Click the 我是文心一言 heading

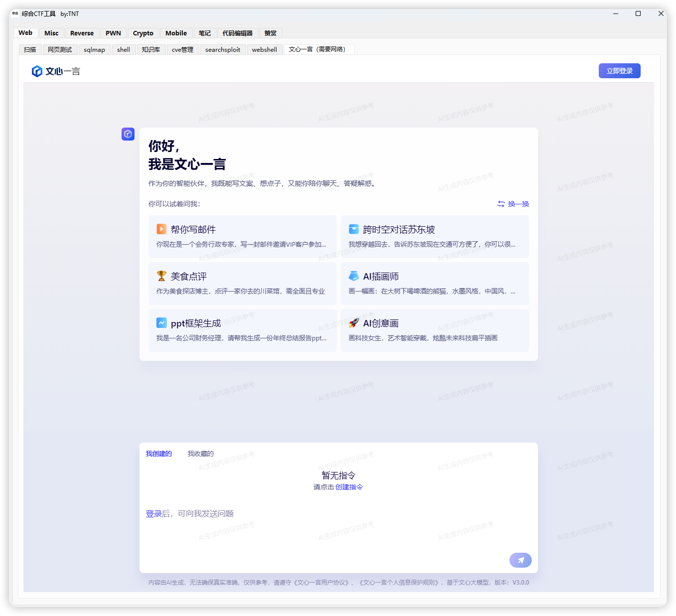pyautogui.click(x=187, y=164)
